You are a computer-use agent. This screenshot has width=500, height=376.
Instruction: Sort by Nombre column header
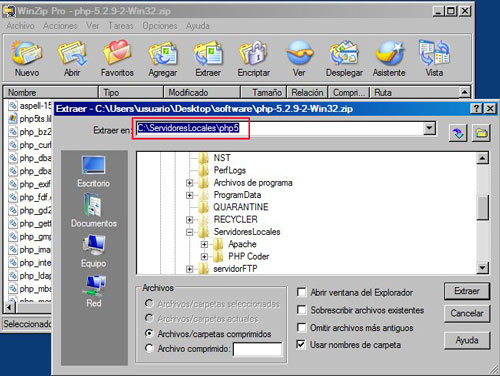(x=51, y=92)
